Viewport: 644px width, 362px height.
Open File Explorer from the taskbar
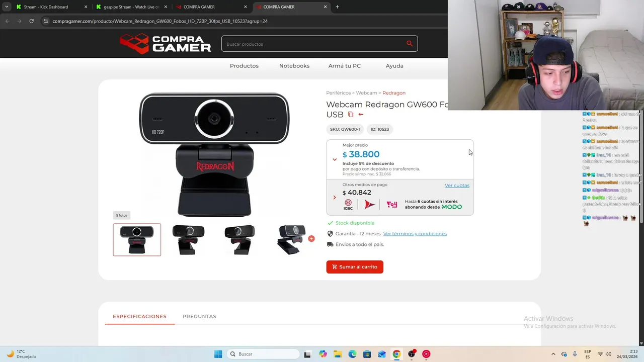click(338, 354)
